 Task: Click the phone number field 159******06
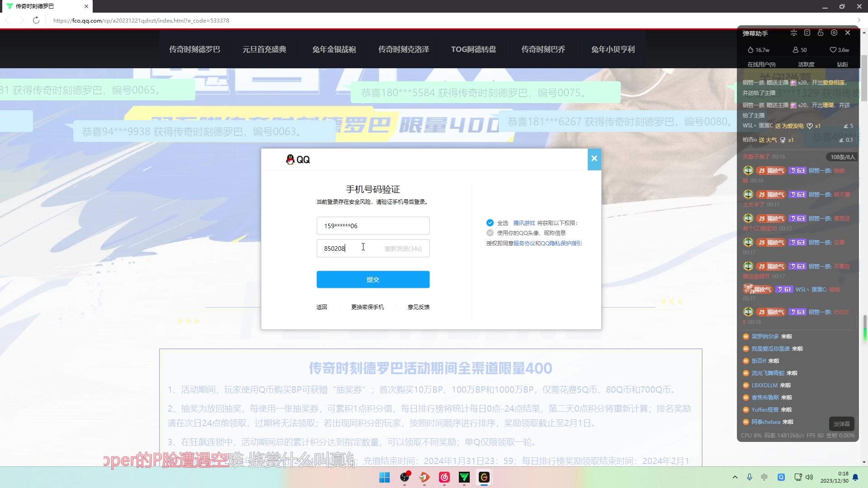point(373,225)
